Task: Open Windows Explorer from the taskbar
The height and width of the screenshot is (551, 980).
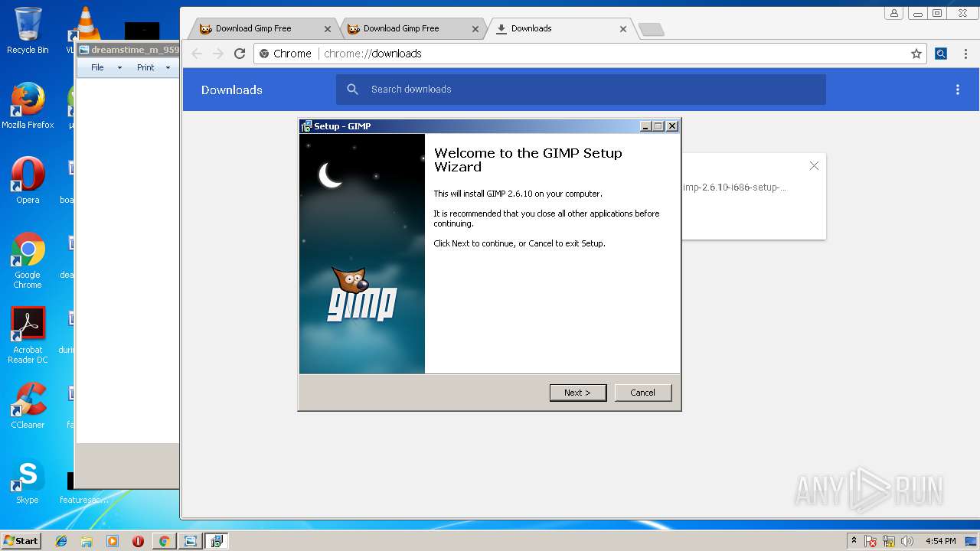Action: [87, 541]
